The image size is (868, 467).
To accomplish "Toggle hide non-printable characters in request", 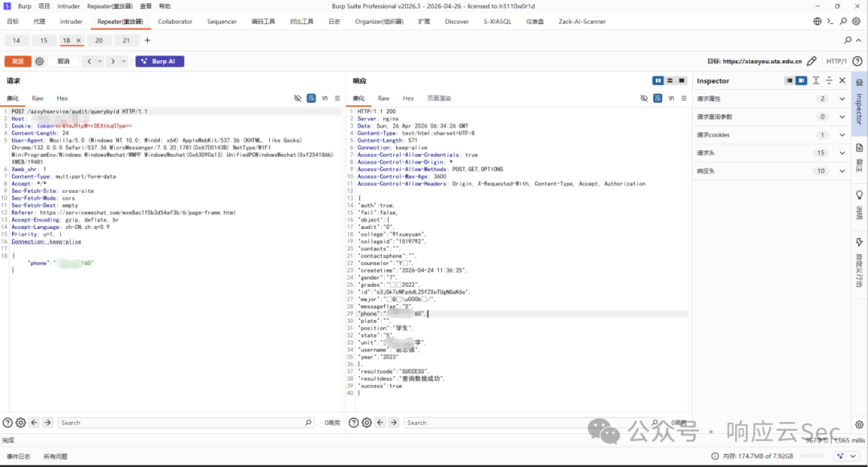I will point(297,98).
